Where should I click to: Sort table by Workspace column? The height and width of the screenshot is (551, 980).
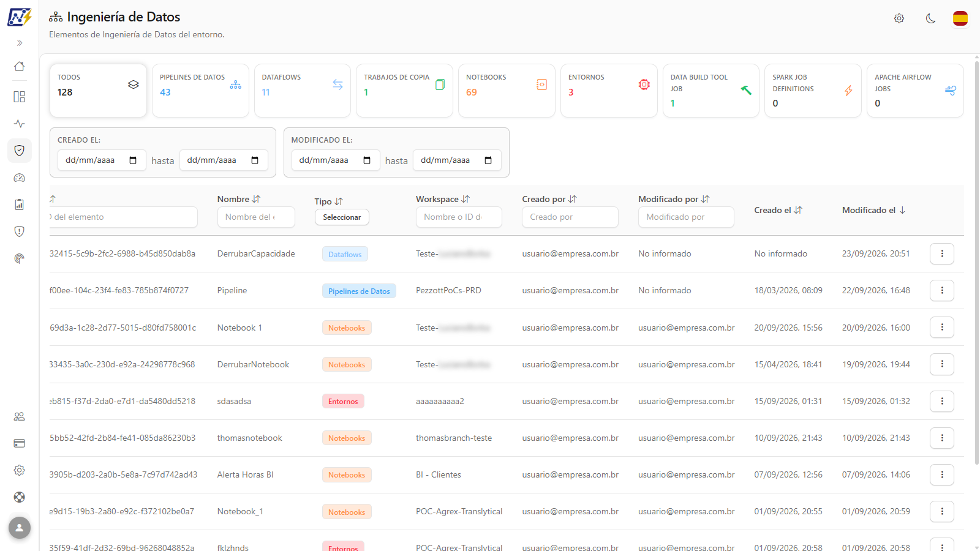pos(443,199)
